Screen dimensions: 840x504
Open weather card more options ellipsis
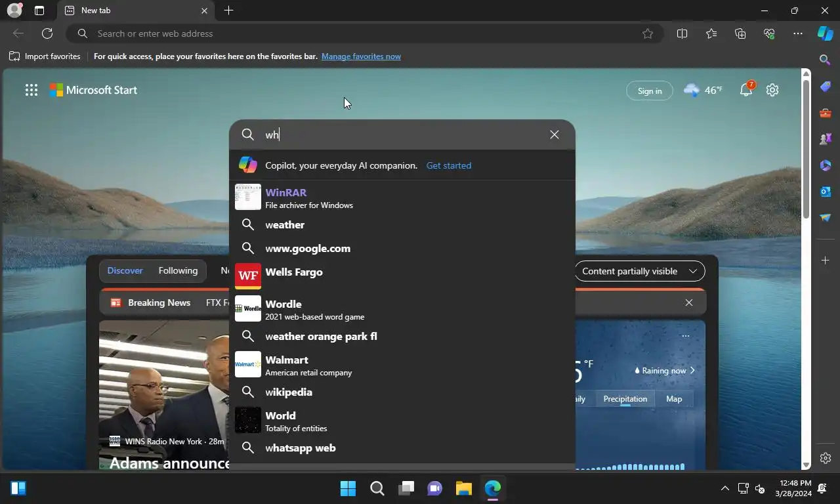tap(685, 336)
